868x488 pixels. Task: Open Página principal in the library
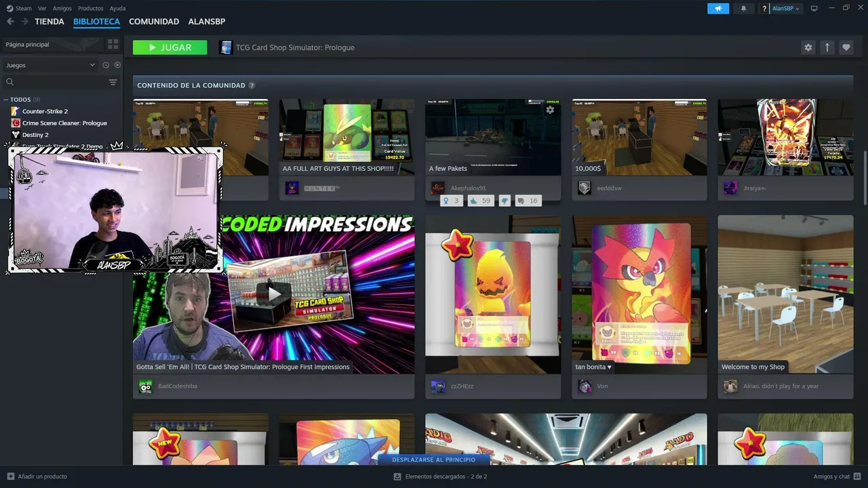[53, 44]
